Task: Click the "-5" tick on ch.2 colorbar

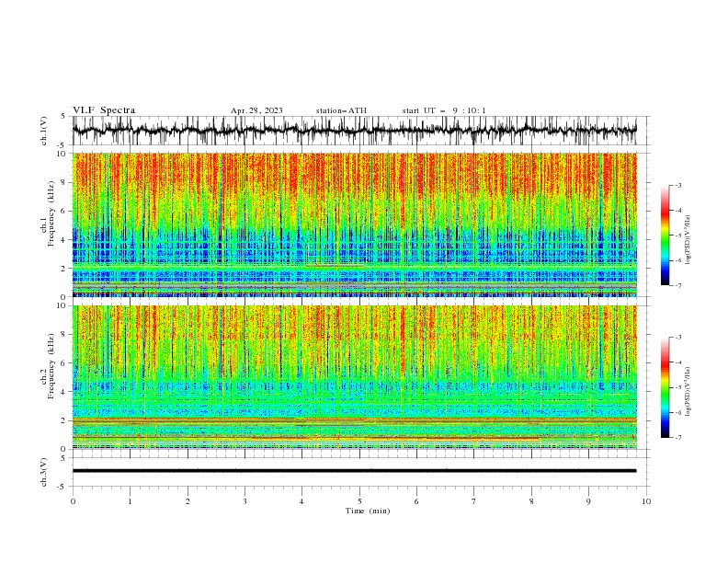Action: click(x=678, y=387)
